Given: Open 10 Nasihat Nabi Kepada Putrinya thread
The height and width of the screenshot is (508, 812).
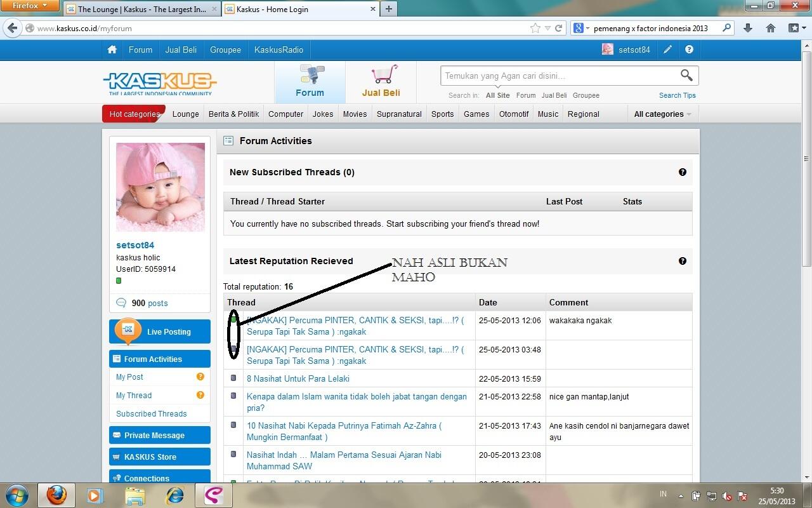Looking at the screenshot, I should [x=344, y=431].
